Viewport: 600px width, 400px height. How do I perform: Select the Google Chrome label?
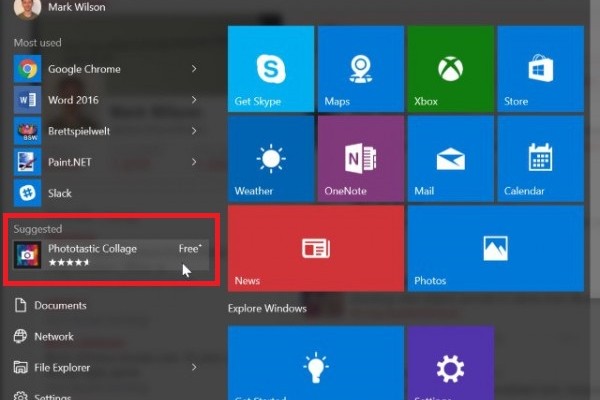click(x=84, y=69)
